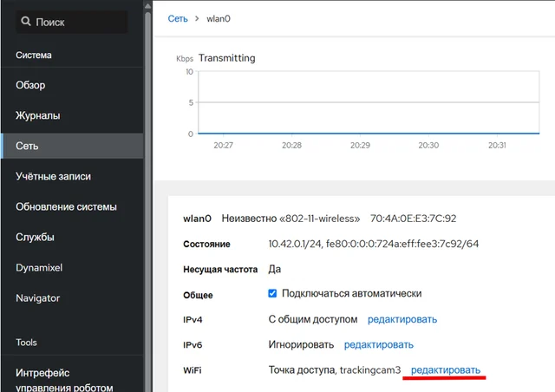Click the С общим доступом value
Screen dimensions: 555x392
click(313, 319)
